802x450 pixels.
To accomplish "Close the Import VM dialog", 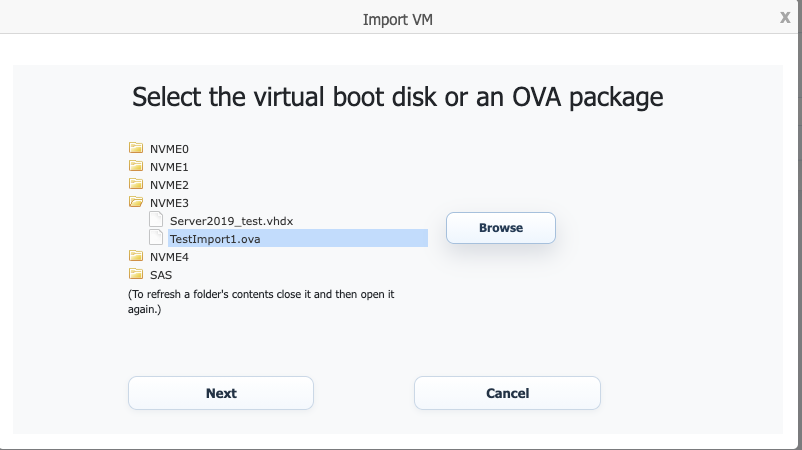I will pyautogui.click(x=785, y=17).
